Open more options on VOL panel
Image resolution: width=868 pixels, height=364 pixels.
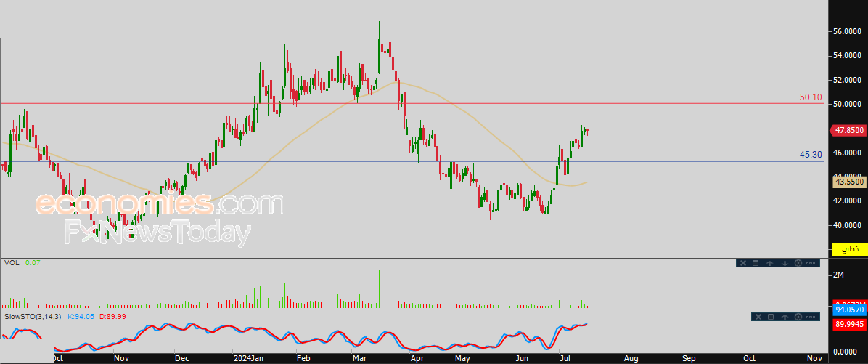point(811,263)
